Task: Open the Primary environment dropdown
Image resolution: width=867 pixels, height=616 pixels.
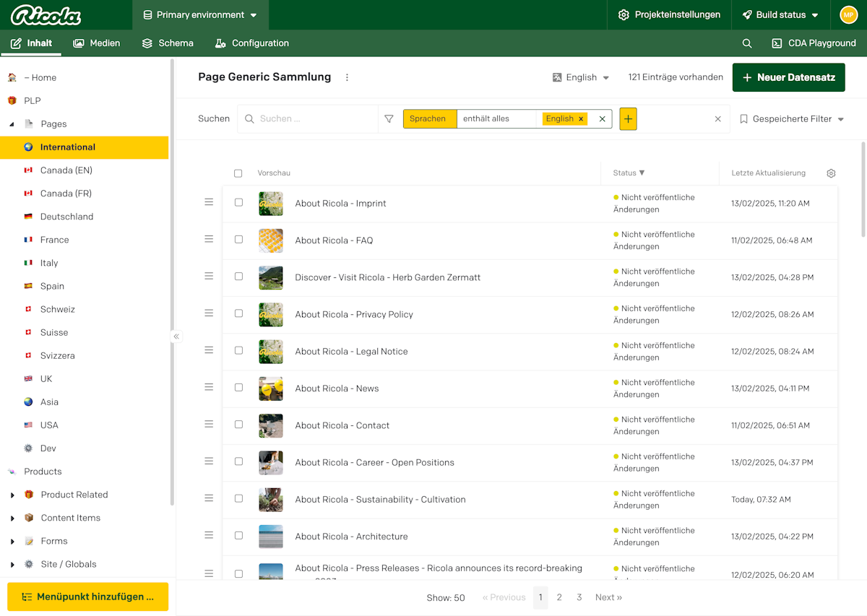Action: tap(200, 15)
